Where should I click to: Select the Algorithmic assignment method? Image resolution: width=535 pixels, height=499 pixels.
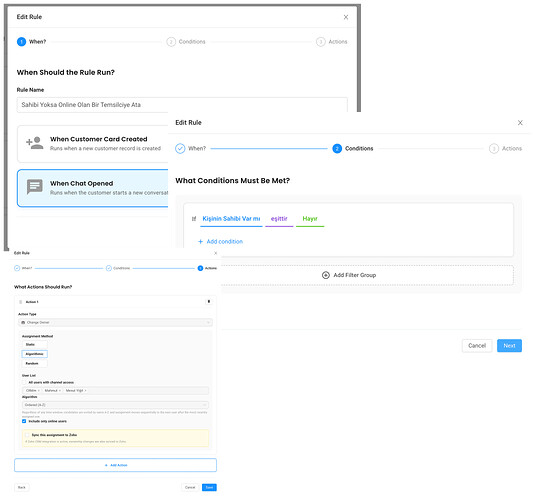[34, 354]
